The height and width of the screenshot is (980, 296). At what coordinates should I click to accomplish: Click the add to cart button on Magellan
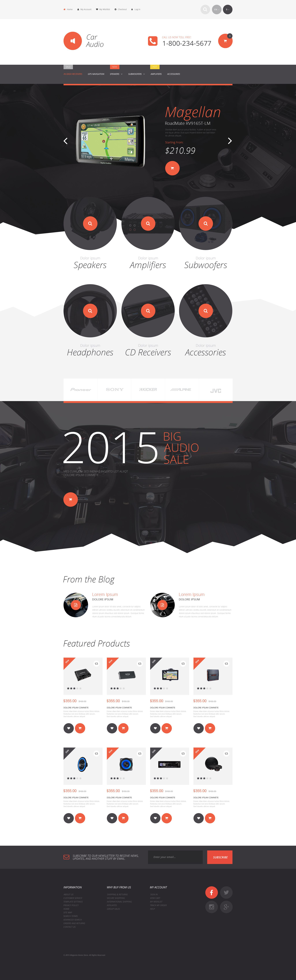point(172,167)
